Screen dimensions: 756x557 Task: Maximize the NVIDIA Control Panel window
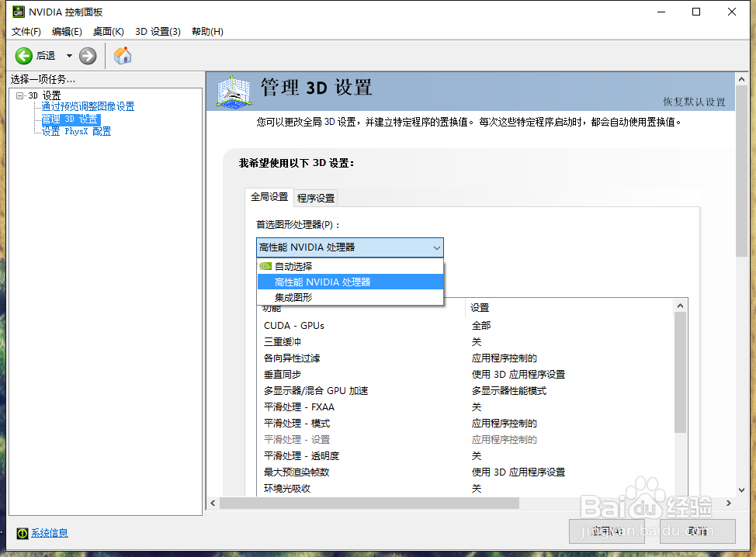click(696, 12)
